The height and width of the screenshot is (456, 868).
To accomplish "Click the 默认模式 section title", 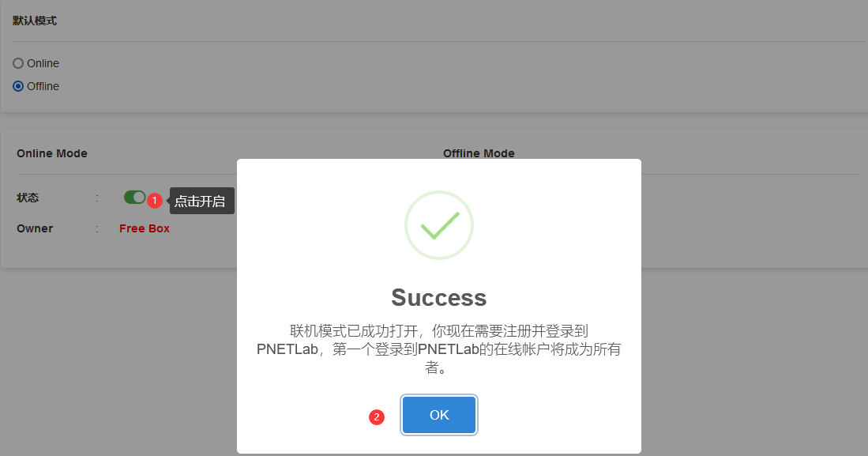I will pyautogui.click(x=34, y=21).
